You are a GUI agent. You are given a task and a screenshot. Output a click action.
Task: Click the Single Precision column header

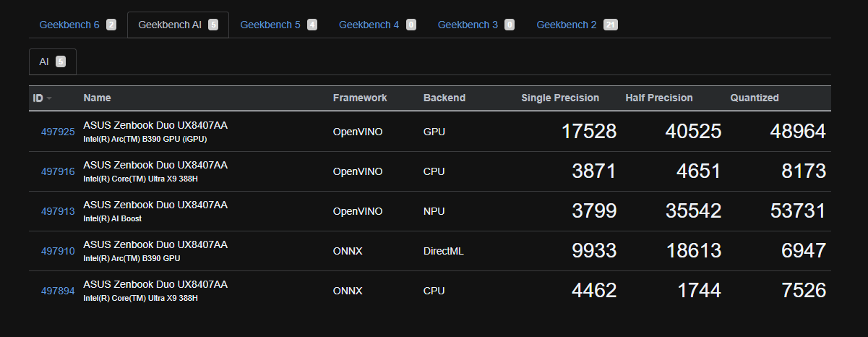(x=560, y=98)
